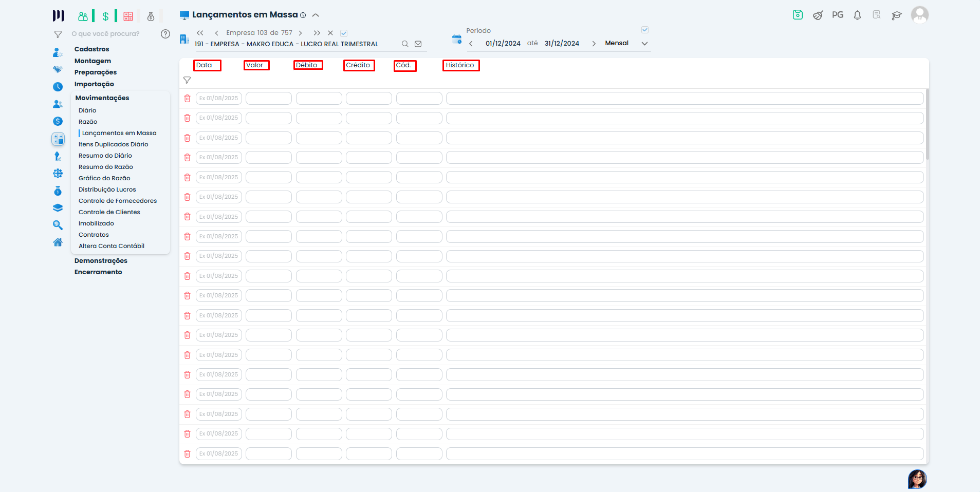
Task: Open the Encerramento menu section
Action: 98,272
